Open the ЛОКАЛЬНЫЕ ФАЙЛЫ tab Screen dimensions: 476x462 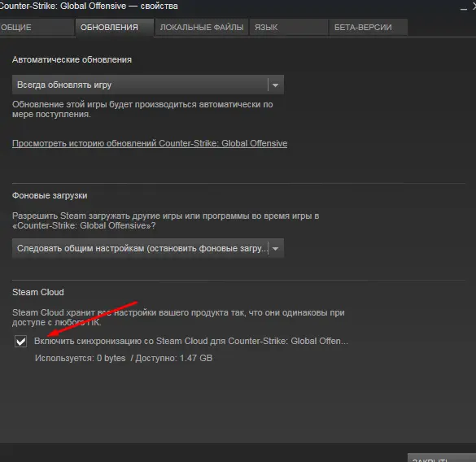(202, 28)
